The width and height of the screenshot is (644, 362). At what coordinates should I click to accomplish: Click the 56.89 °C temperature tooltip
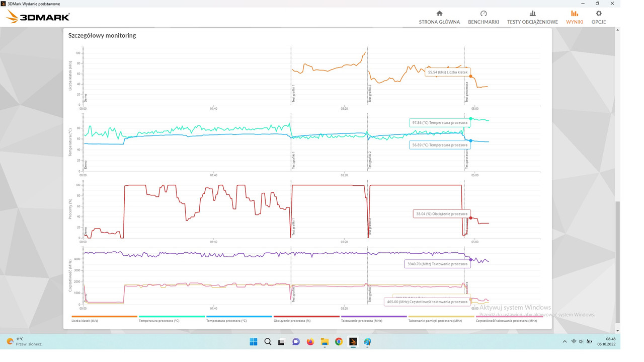click(x=440, y=145)
